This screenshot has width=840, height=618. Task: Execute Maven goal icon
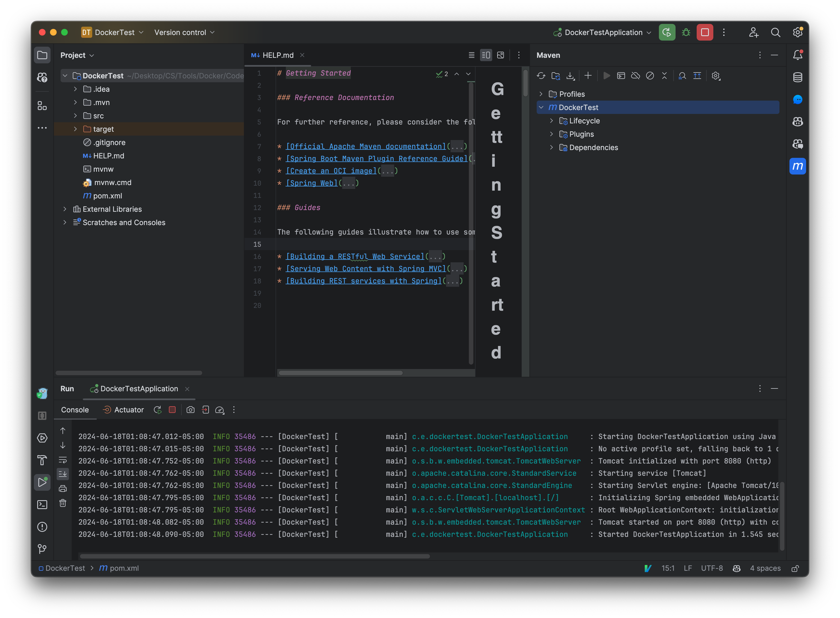[621, 76]
